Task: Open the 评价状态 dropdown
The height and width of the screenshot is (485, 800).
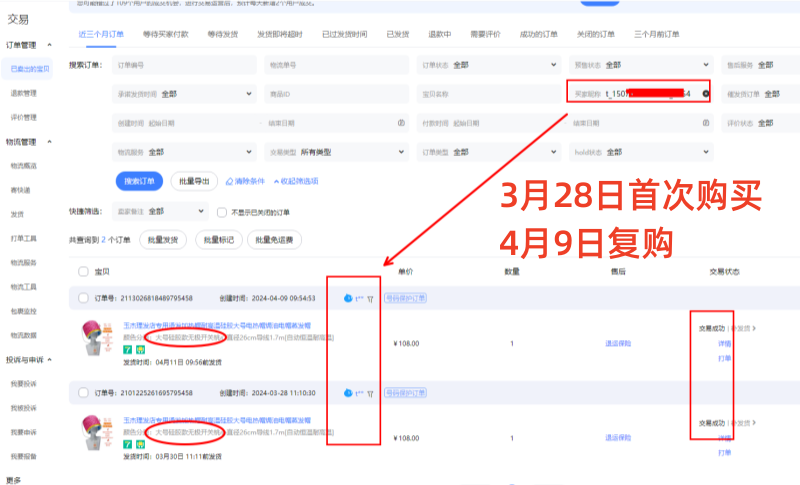Action: click(761, 123)
